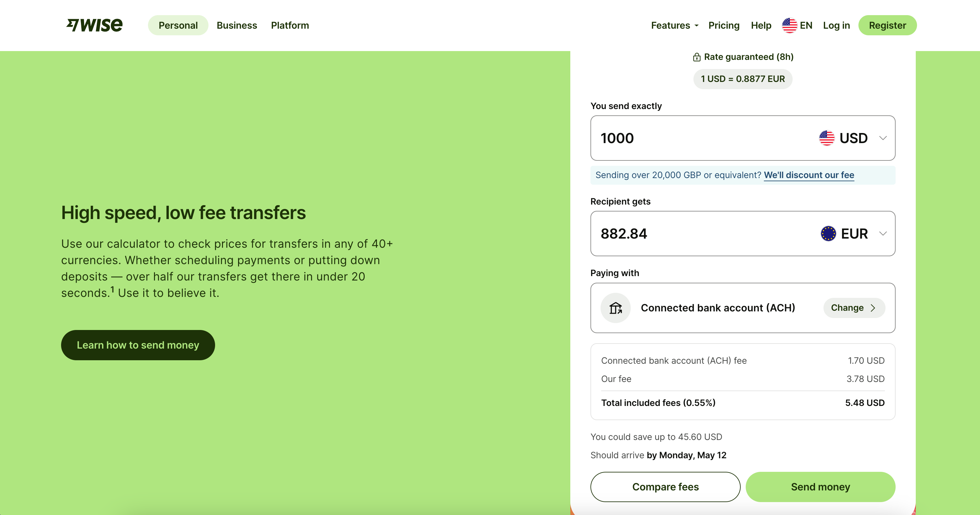
Task: Click the US flag language icon
Action: (789, 26)
